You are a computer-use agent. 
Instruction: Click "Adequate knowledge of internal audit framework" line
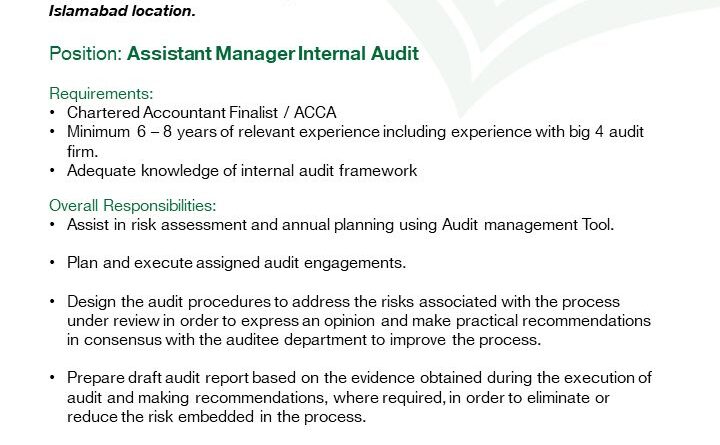coord(242,171)
